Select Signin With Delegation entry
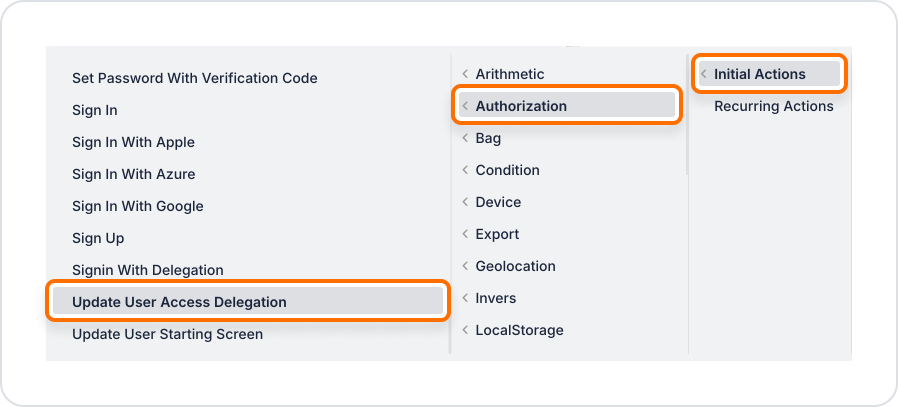Image resolution: width=898 pixels, height=407 pixels. [147, 270]
